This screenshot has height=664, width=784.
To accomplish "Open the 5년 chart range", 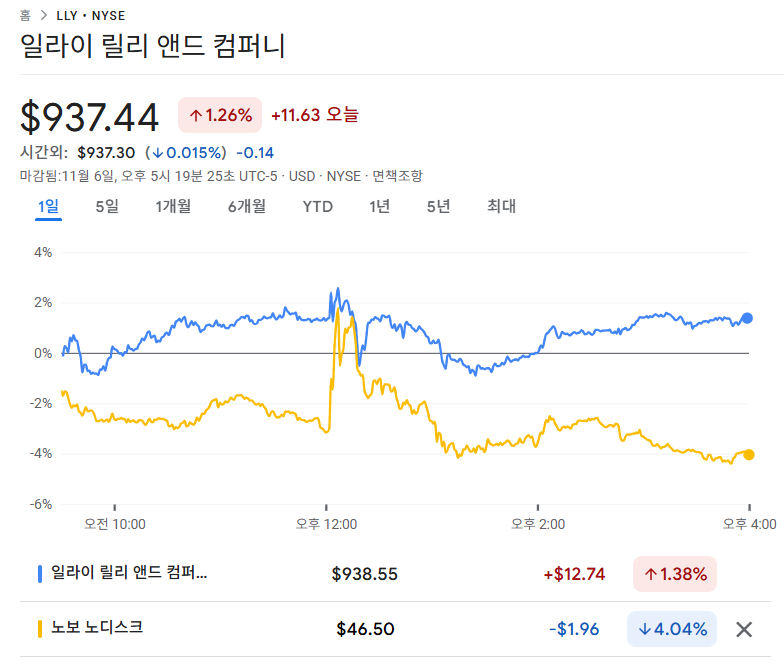I will pyautogui.click(x=438, y=207).
